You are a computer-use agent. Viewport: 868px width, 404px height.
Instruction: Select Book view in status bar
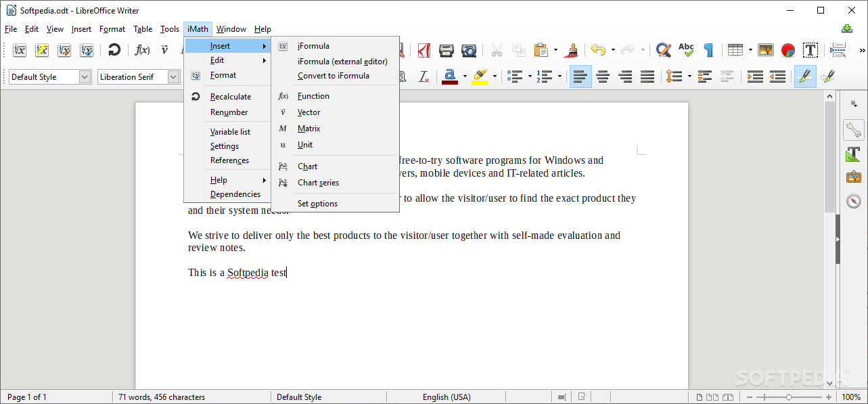click(727, 397)
